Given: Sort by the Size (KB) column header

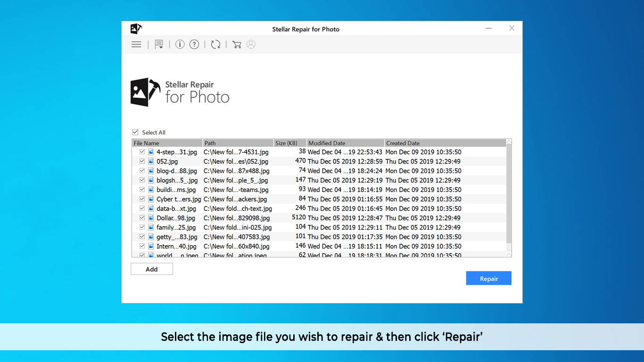Looking at the screenshot, I should pyautogui.click(x=290, y=143).
